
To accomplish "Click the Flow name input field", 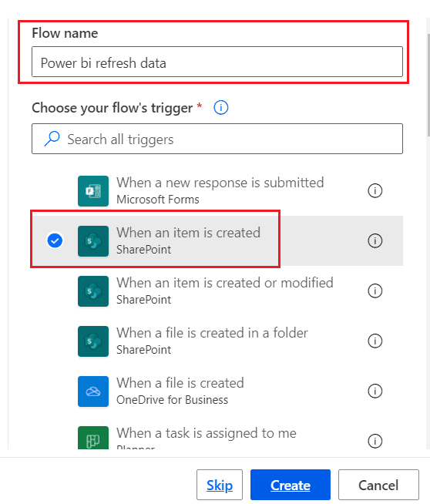I will (x=217, y=62).
